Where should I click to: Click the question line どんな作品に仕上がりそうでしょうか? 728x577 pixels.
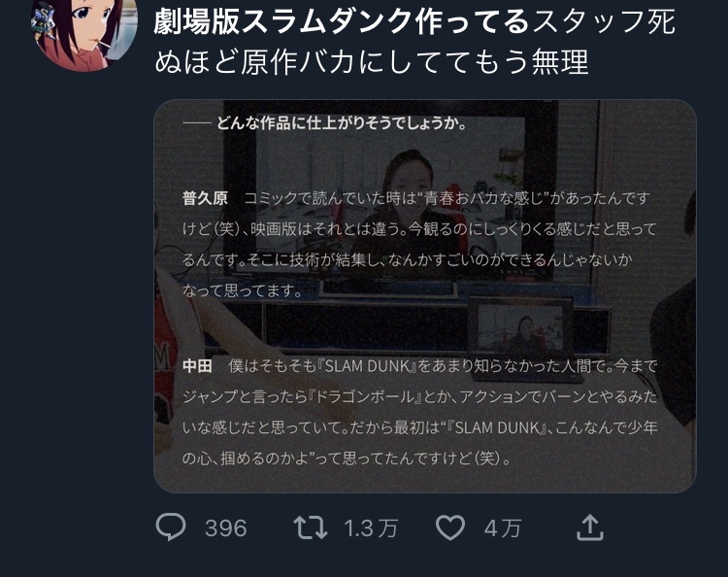tap(341, 123)
